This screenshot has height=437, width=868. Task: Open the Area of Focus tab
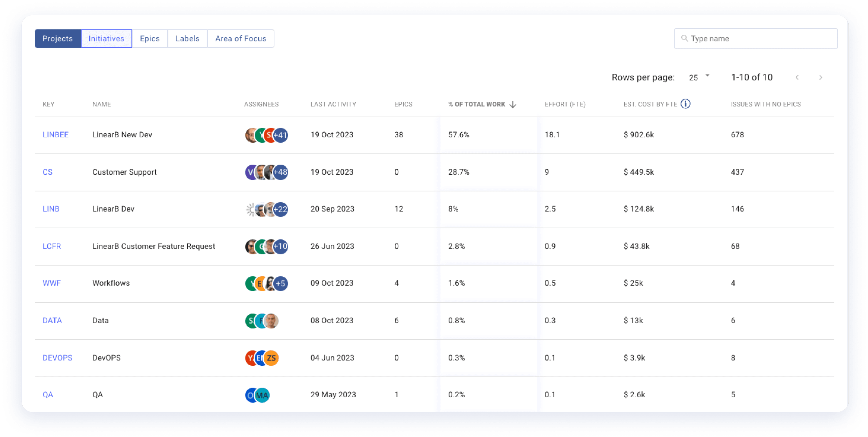[x=241, y=39]
